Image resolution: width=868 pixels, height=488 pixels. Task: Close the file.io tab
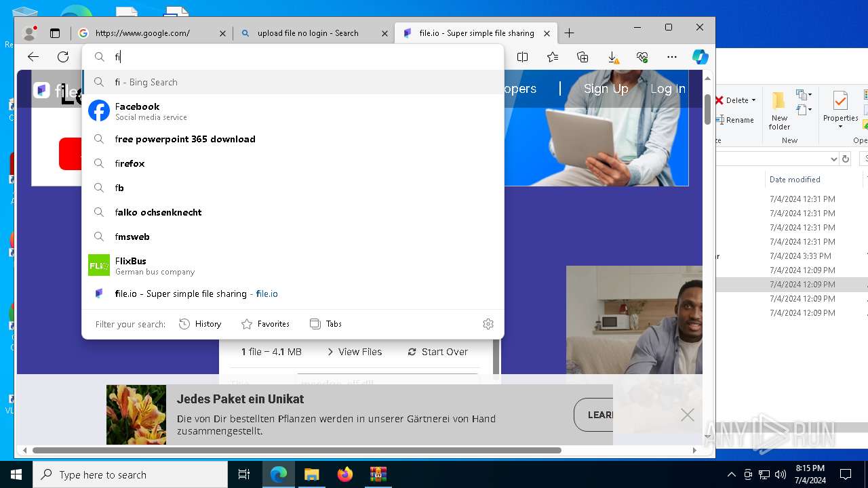coord(547,33)
